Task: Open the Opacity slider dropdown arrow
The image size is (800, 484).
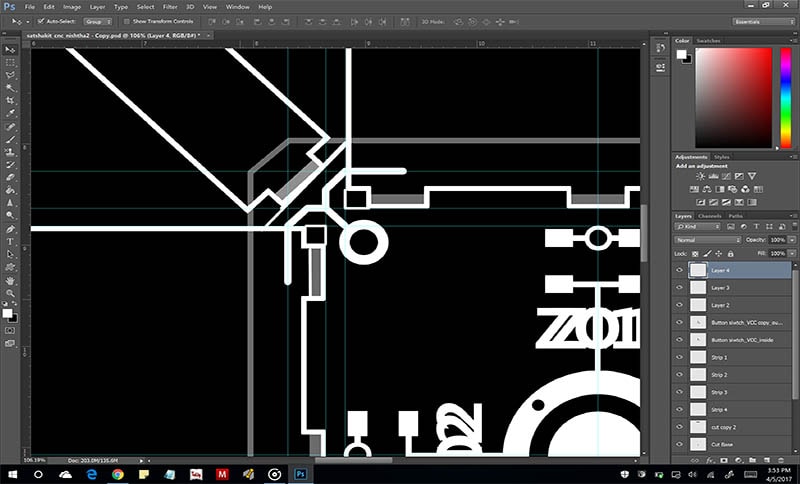Action: (x=792, y=240)
